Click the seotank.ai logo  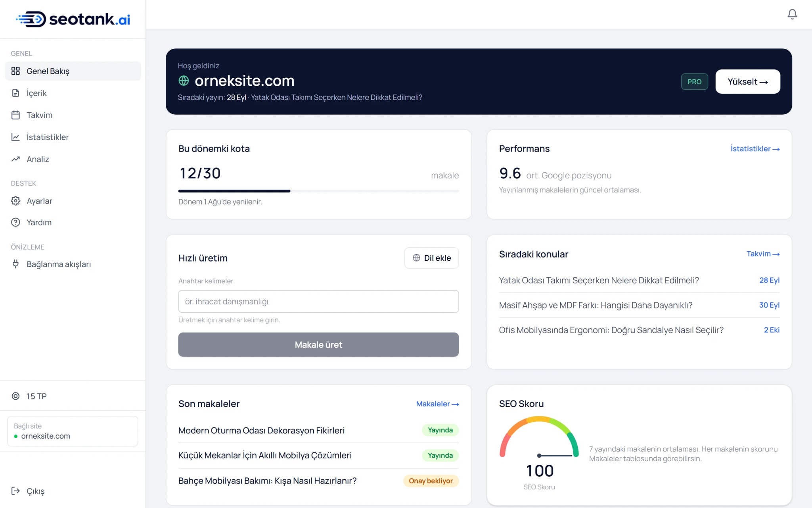[73, 19]
